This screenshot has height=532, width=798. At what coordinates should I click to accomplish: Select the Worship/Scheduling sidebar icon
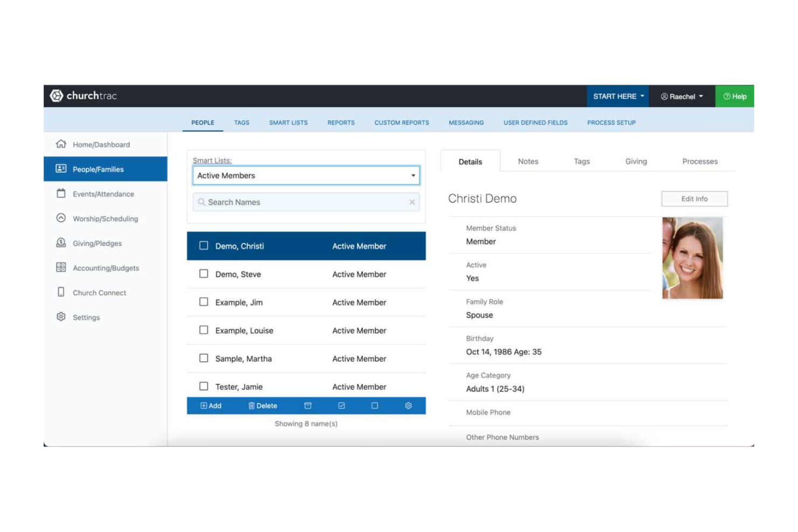61,218
